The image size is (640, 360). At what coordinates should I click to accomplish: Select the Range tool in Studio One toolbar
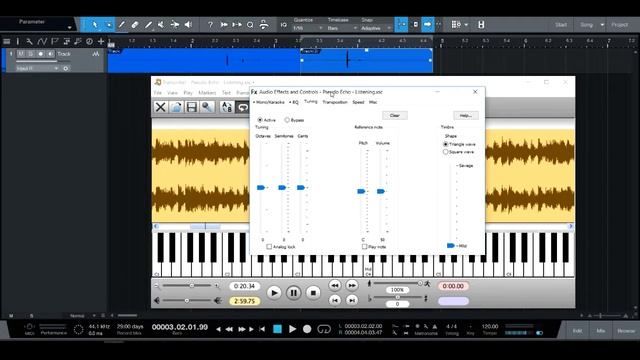[109, 24]
